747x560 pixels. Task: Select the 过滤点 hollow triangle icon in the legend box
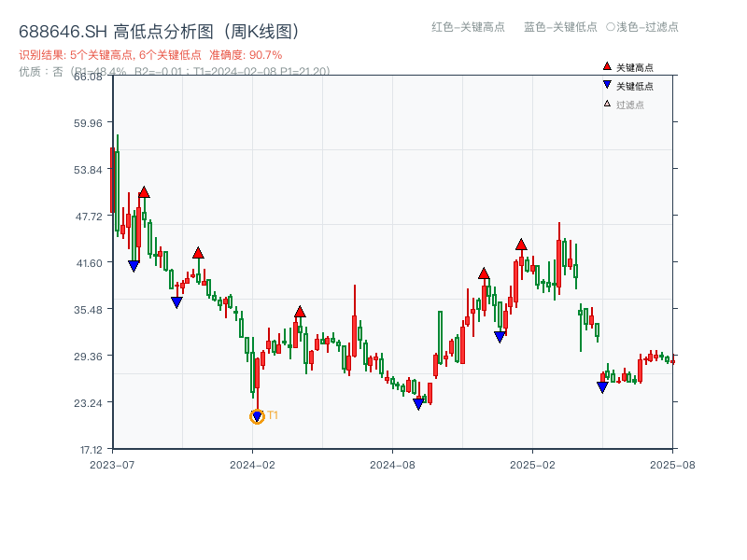[605, 102]
